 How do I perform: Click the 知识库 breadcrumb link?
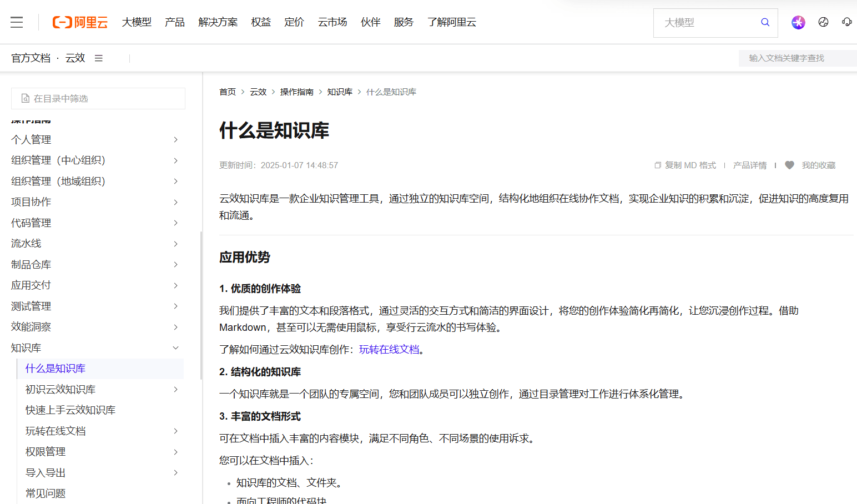click(x=340, y=92)
